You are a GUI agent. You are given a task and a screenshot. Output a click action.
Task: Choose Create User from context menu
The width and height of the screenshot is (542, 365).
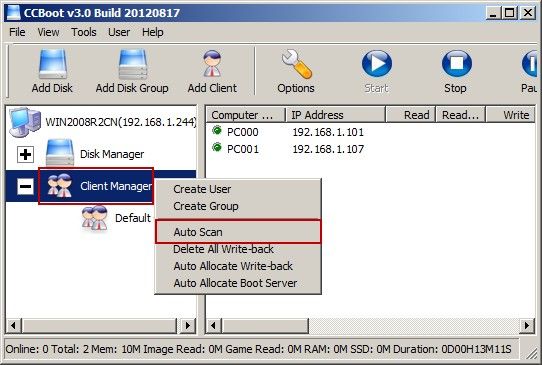point(239,189)
